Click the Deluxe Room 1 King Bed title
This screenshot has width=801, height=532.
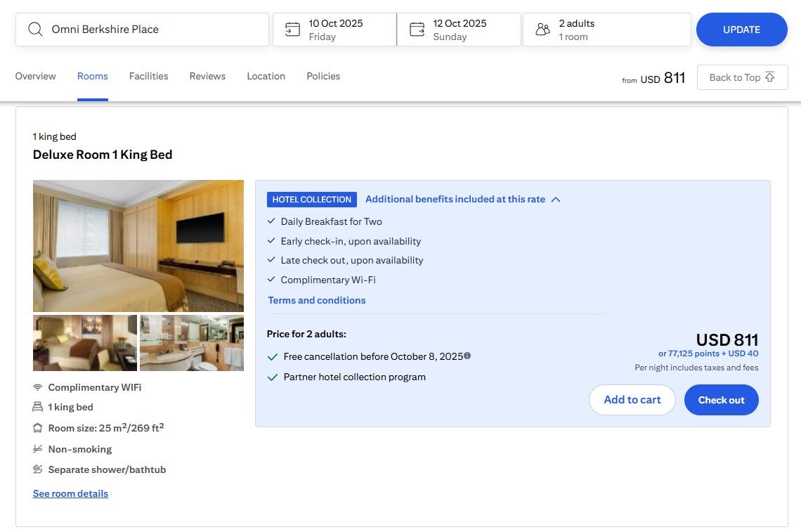pyautogui.click(x=103, y=155)
